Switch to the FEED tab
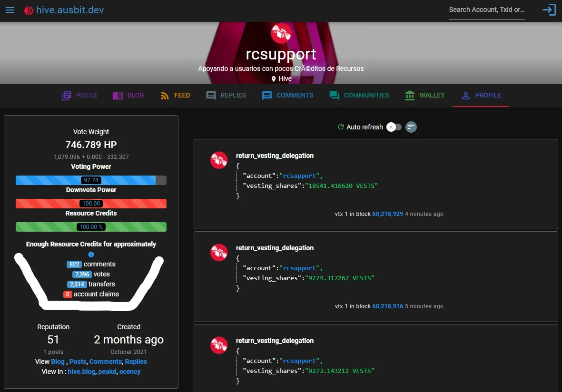Screen dimensions: 562x392 (x=175, y=95)
